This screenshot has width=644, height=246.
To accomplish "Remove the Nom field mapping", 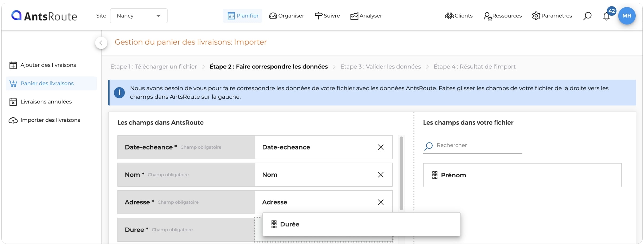I will pyautogui.click(x=381, y=175).
